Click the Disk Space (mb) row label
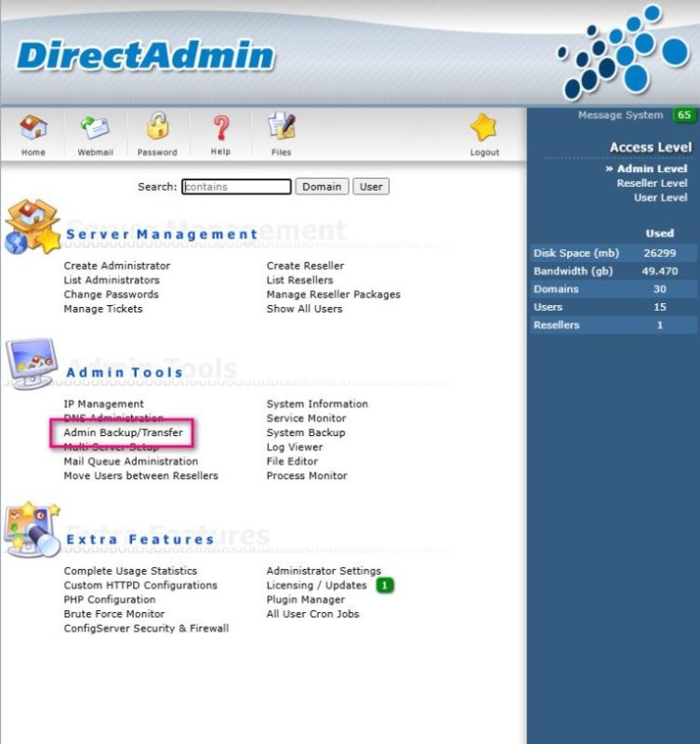Screen dimensions: 700x744 pos(575,253)
